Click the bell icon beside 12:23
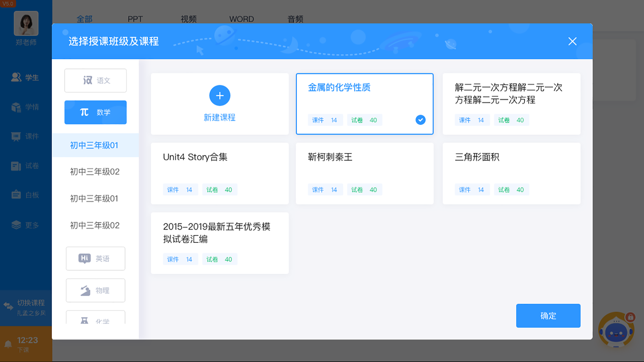 pyautogui.click(x=8, y=344)
